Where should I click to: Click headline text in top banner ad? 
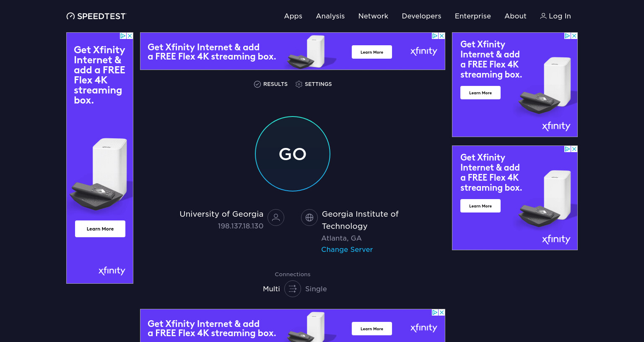pos(212,52)
